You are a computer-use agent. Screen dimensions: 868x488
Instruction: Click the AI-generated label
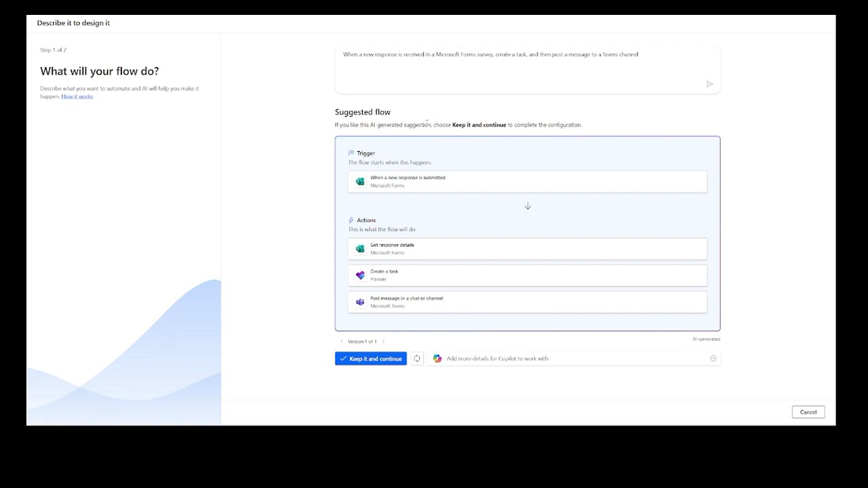[706, 339]
